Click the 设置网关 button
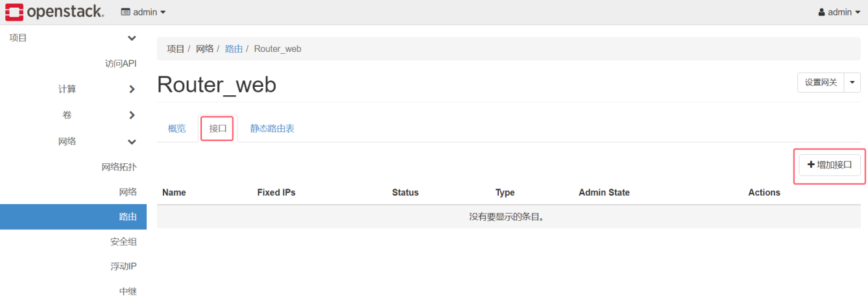Viewport: 868px width, 307px height. point(821,82)
